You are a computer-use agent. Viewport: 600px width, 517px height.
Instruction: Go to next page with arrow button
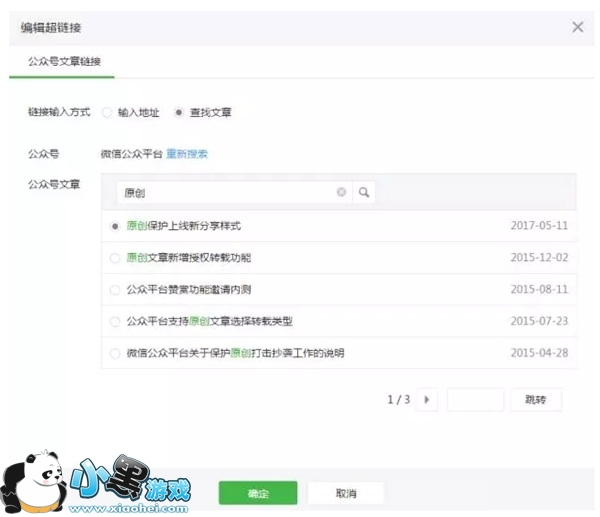point(427,400)
